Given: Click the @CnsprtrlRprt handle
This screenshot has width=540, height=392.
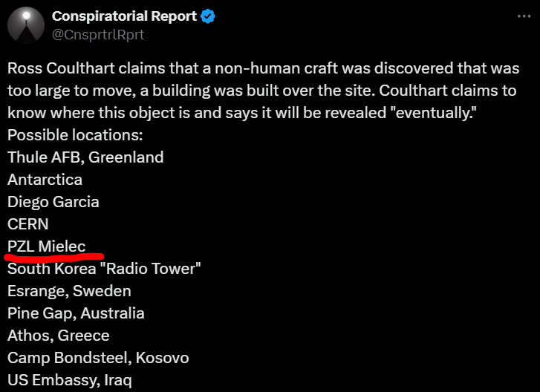Looking at the screenshot, I should tap(97, 34).
